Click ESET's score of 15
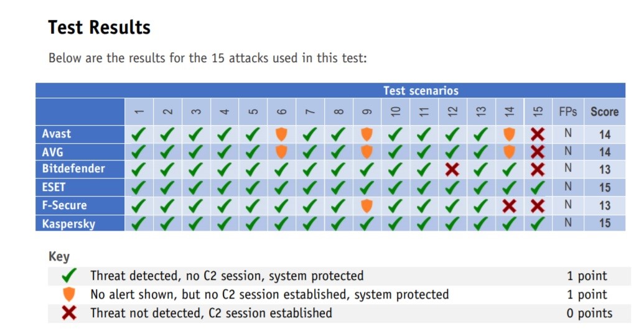 tap(605, 187)
